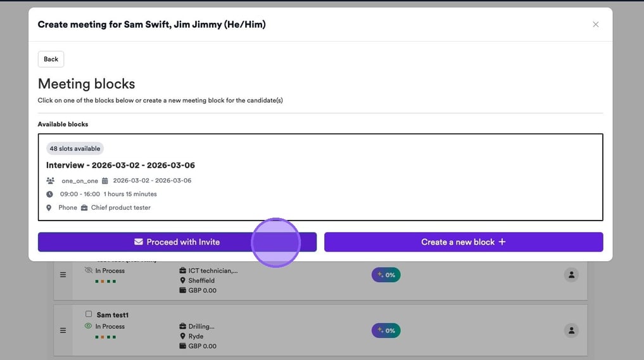Click the clock icon next to 09:00 - 16:00
Image resolution: width=644 pixels, height=360 pixels.
tap(49, 195)
